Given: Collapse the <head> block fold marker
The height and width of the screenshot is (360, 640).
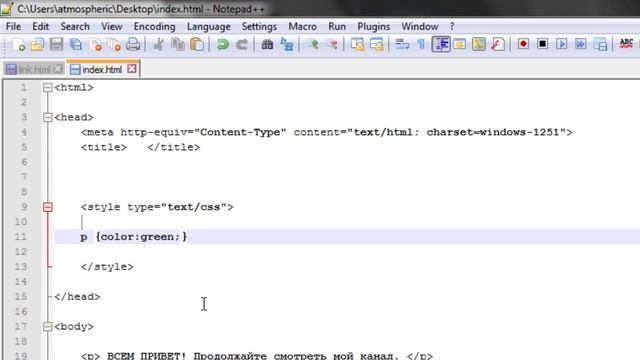Looking at the screenshot, I should (x=48, y=118).
